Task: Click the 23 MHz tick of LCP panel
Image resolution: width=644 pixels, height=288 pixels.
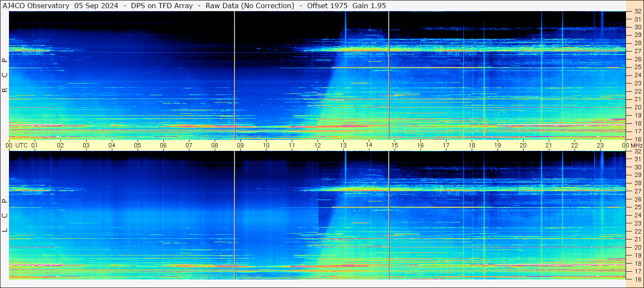Action: pyautogui.click(x=637, y=223)
